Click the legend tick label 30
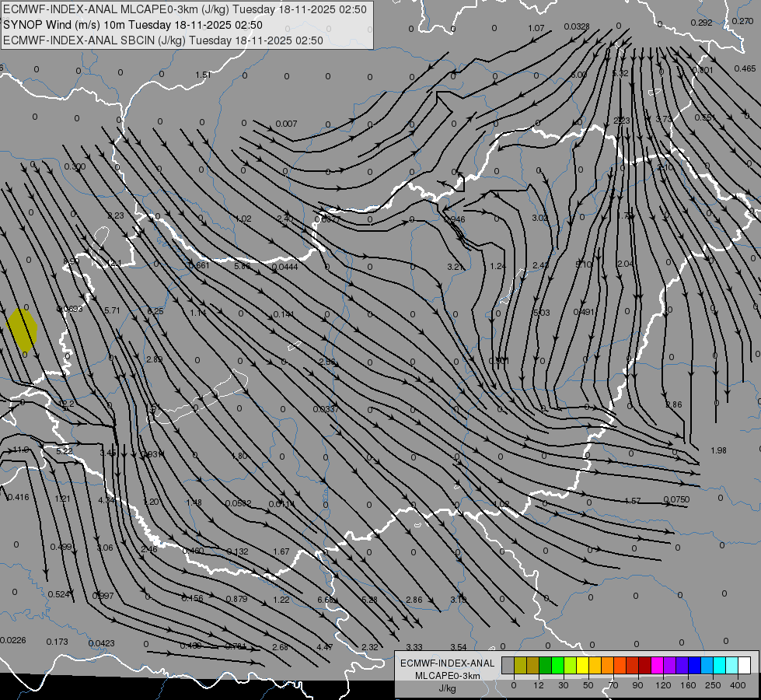The height and width of the screenshot is (700, 761). [x=564, y=685]
